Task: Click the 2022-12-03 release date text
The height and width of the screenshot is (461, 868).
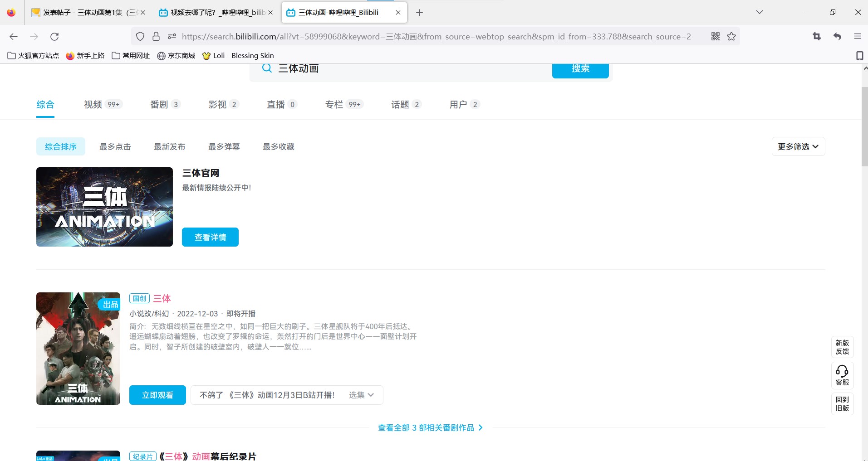Action: pos(197,314)
